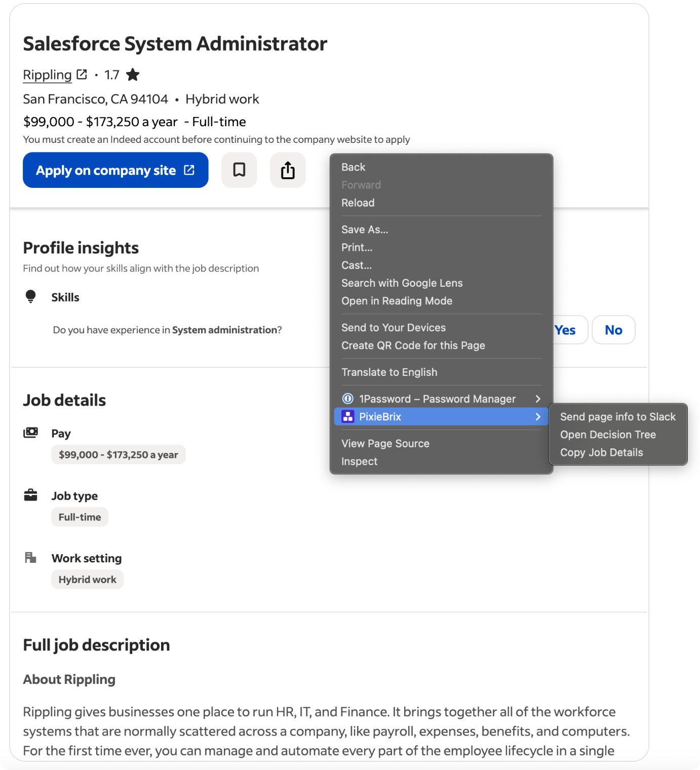This screenshot has width=700, height=770.
Task: Click the bookmark save job icon
Action: [x=239, y=170]
